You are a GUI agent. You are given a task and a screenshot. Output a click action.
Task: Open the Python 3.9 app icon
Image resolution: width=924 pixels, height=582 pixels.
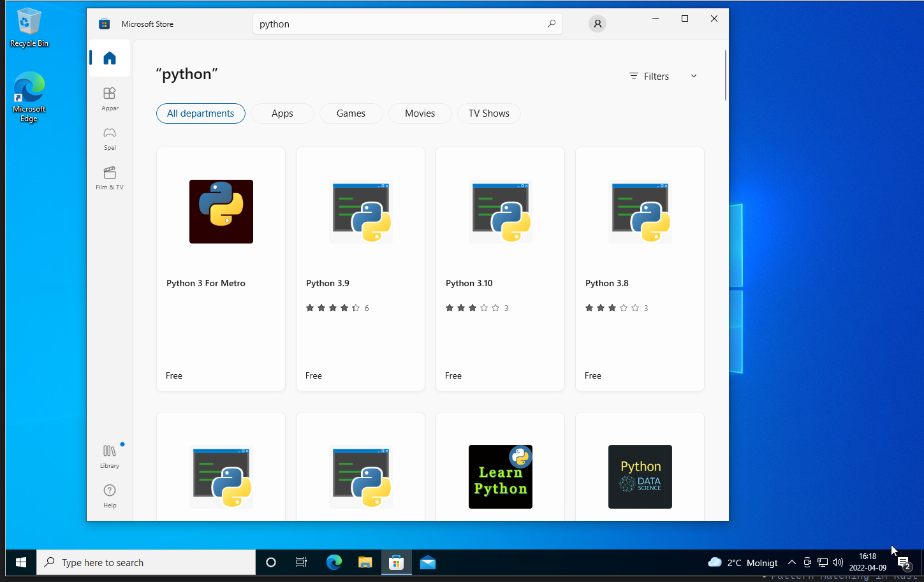tap(361, 212)
